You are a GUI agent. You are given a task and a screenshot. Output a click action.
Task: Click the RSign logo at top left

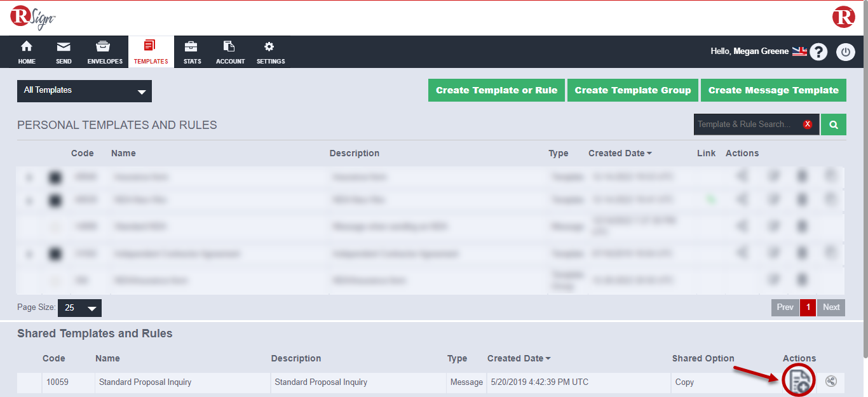pos(33,17)
